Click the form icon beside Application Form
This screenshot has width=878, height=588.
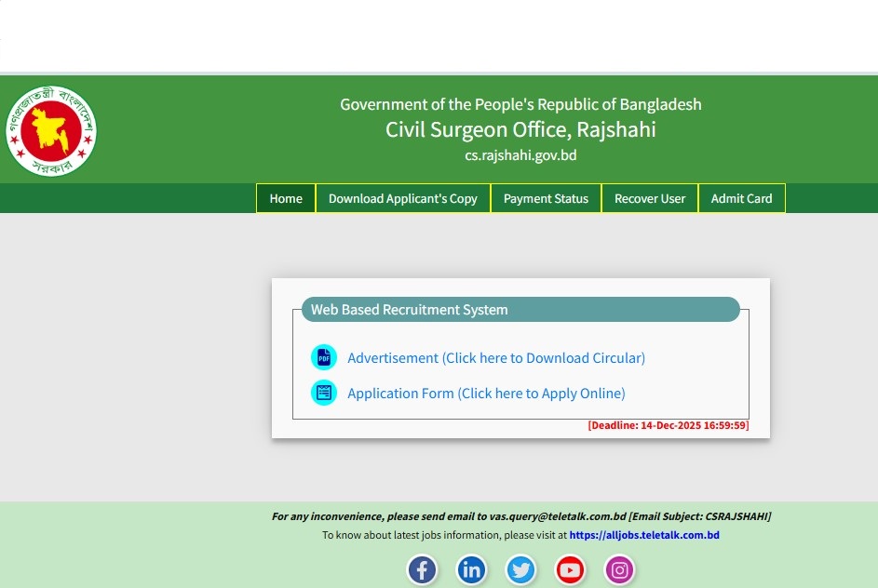point(324,393)
